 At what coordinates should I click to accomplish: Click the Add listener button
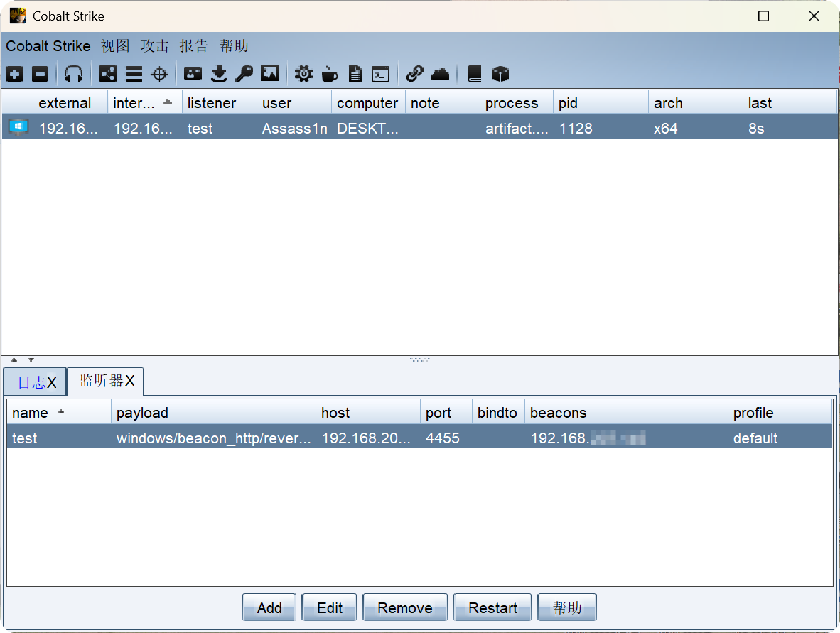coord(269,607)
